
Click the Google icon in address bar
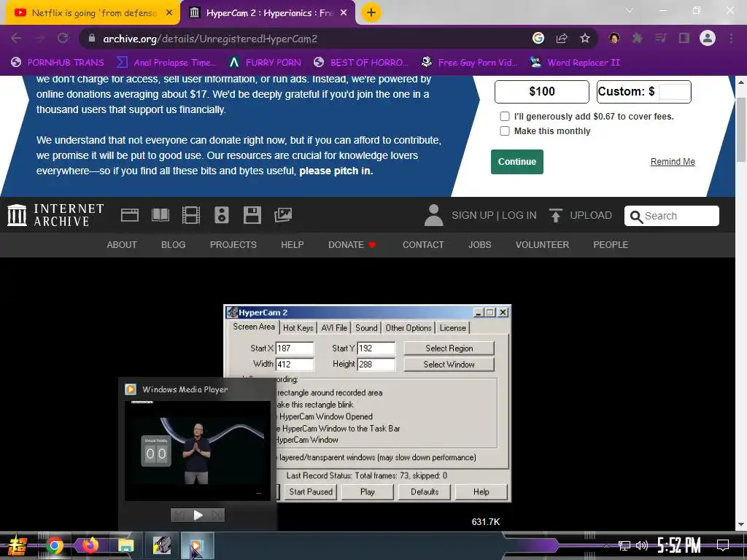pos(538,38)
